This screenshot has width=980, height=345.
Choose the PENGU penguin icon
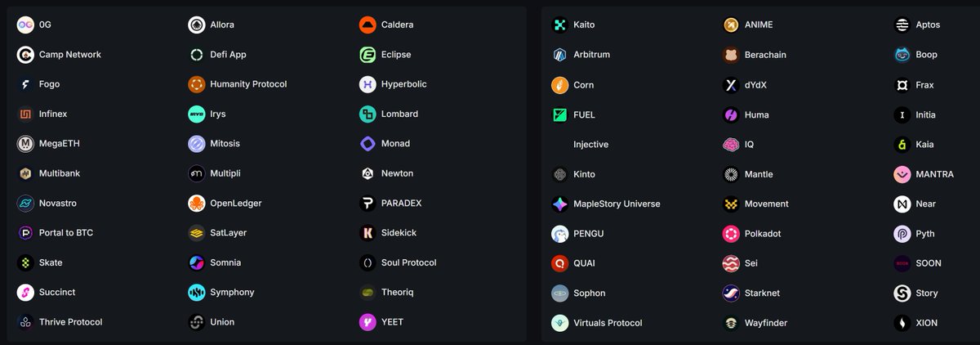pos(559,234)
